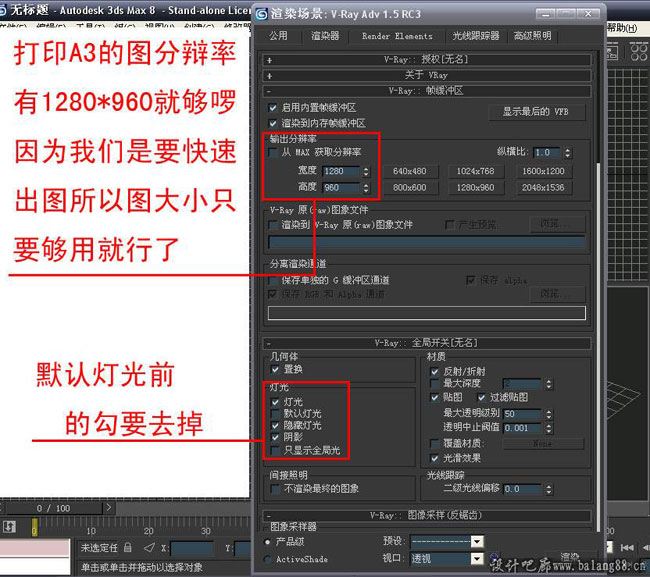650x577 pixels.
Task: Choose the 1024x768 resolution preset
Action: (476, 171)
